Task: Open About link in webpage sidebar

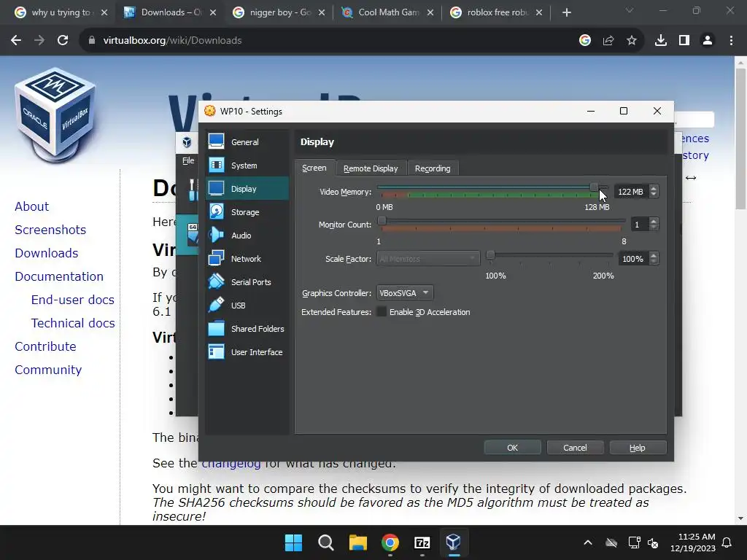Action: click(x=32, y=206)
